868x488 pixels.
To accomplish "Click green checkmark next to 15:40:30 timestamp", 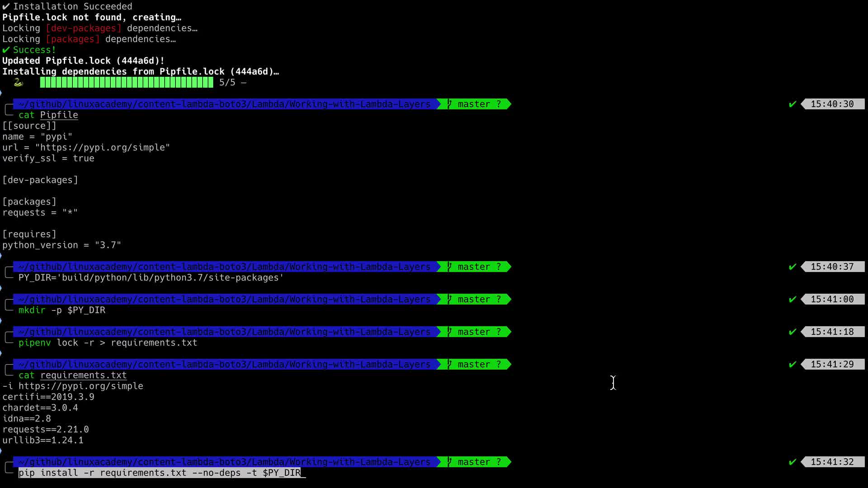I will point(792,104).
